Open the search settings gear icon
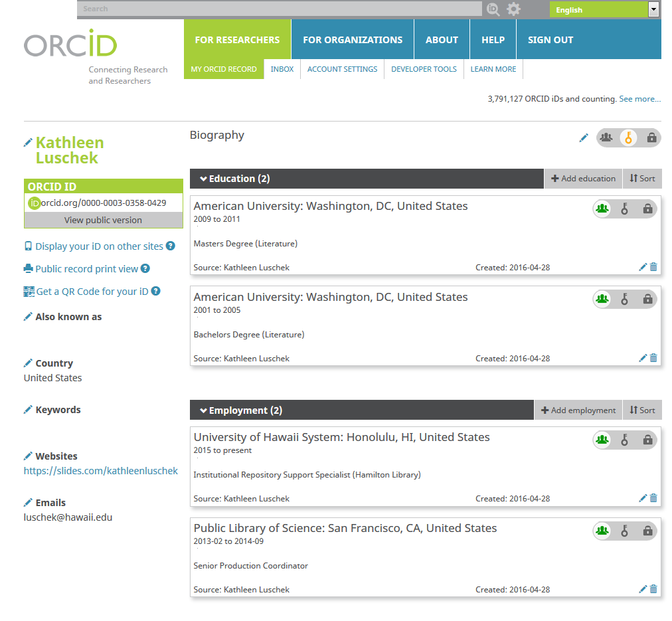Screen dimensions: 672x621 point(513,9)
